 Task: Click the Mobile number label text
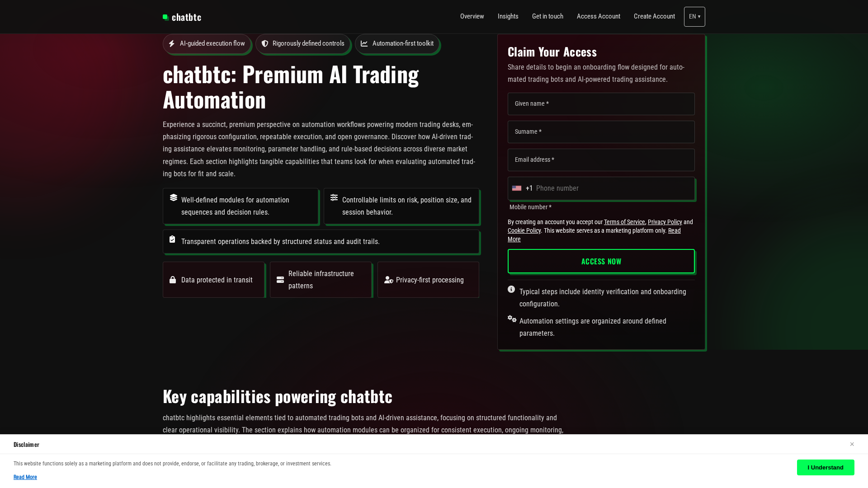point(530,207)
